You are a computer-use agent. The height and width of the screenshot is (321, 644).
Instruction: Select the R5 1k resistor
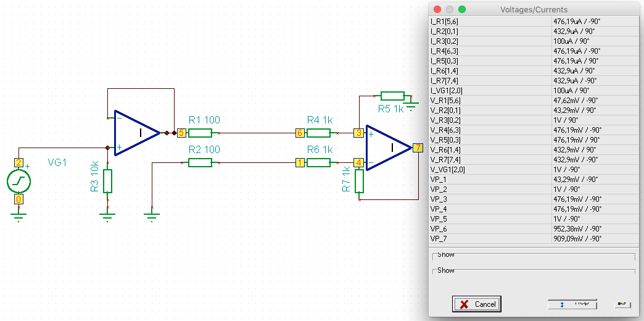pos(392,96)
